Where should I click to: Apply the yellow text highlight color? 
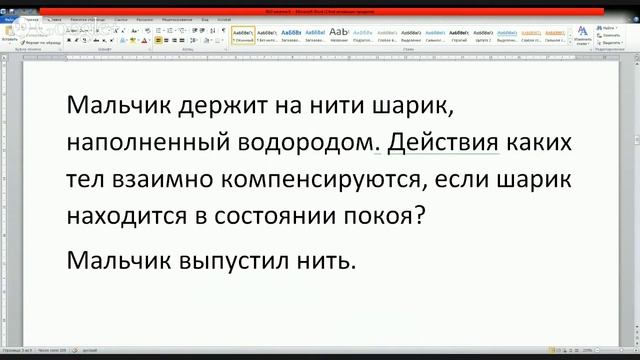coord(132,40)
